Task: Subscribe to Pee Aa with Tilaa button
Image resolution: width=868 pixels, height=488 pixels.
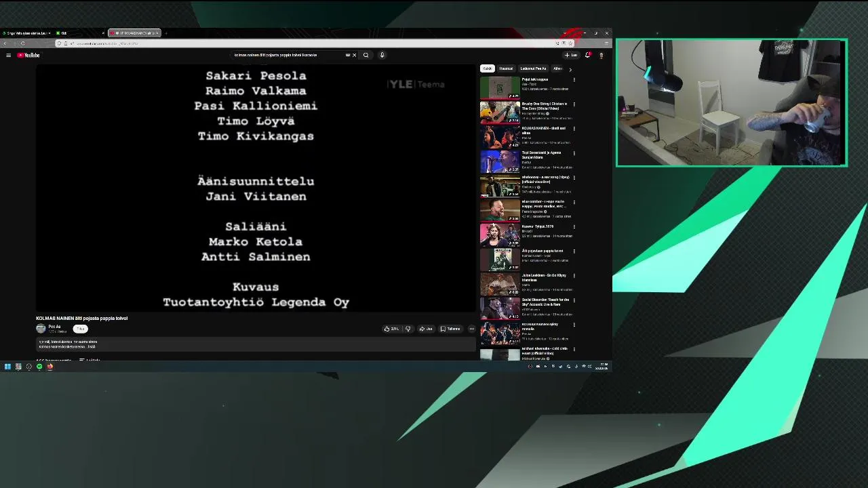Action: pos(80,329)
